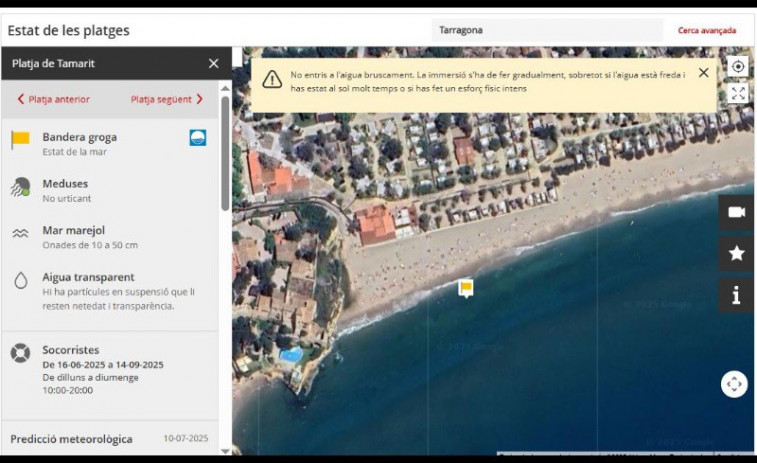Click the '10:00-20:00' schedule text
The image size is (757, 463).
point(68,390)
